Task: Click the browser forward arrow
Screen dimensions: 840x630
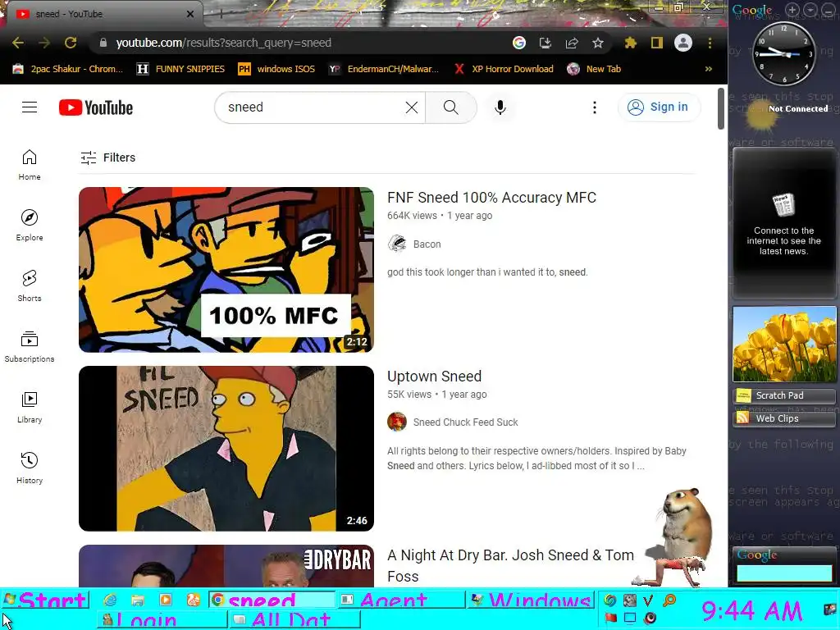Action: (x=44, y=43)
